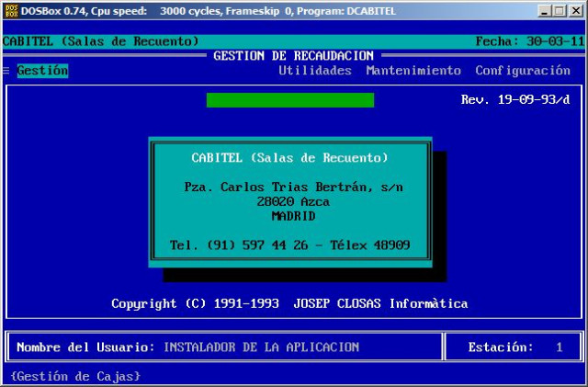The image size is (588, 387).
Task: Click the INSTALADOR DE LA APLICACION user value
Action: 261,347
